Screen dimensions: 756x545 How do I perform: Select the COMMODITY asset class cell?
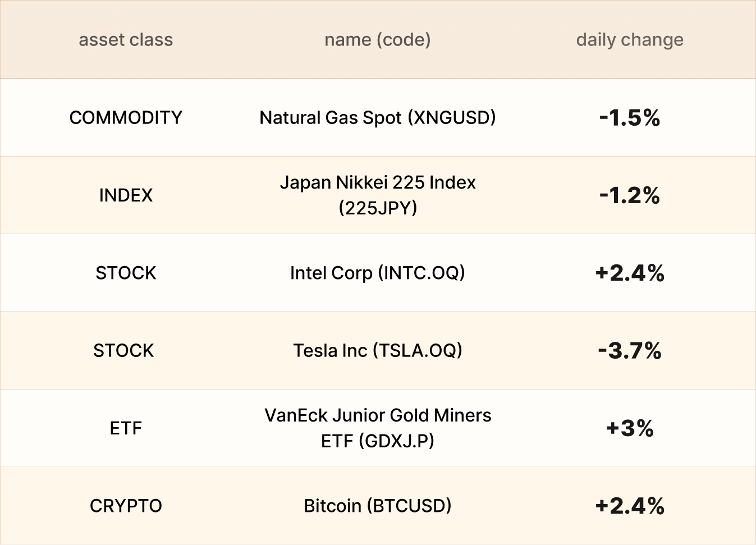pyautogui.click(x=126, y=117)
